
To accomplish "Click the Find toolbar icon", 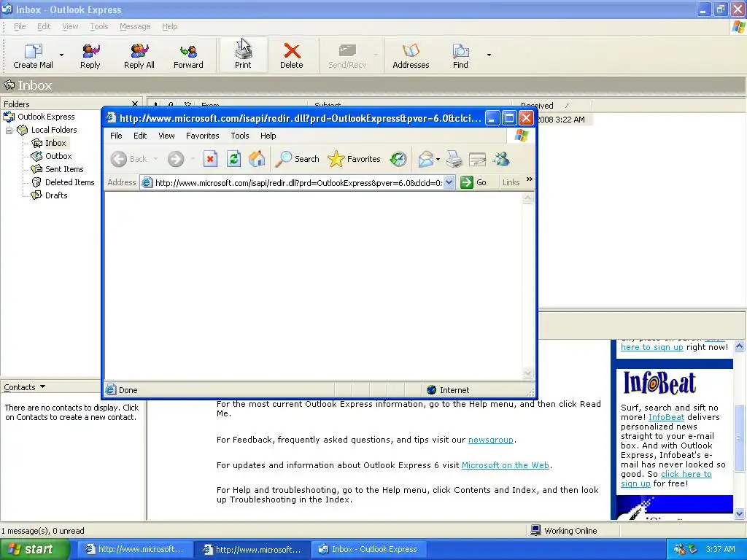I will [460, 55].
